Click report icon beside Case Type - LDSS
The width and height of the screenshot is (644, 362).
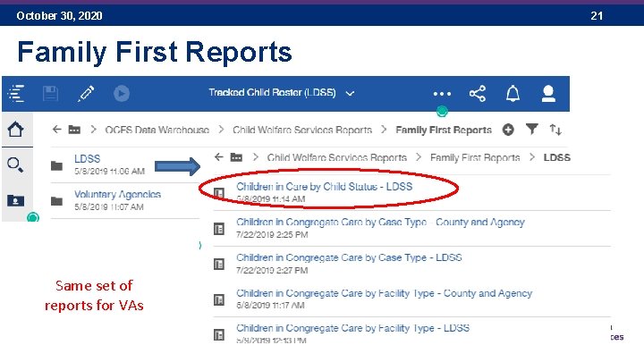[x=219, y=264]
